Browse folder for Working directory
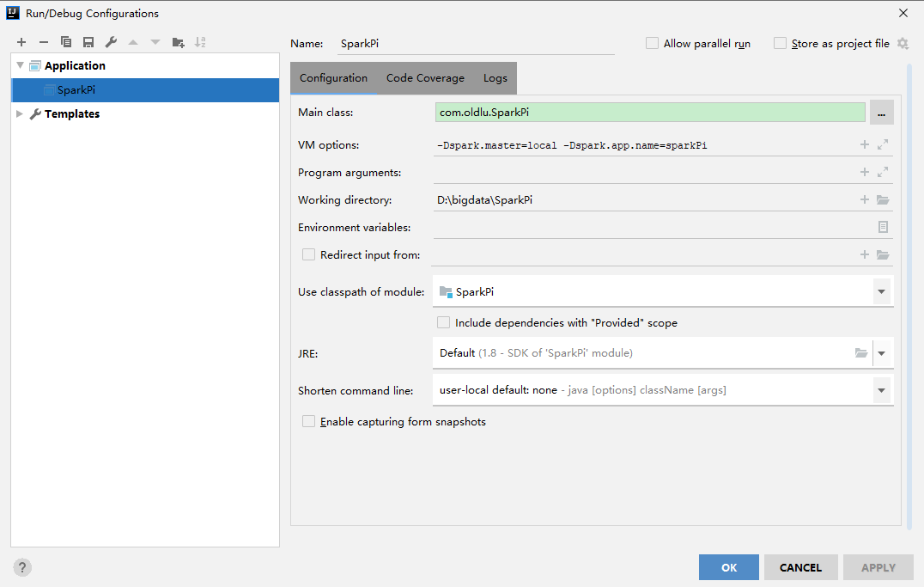 point(883,199)
